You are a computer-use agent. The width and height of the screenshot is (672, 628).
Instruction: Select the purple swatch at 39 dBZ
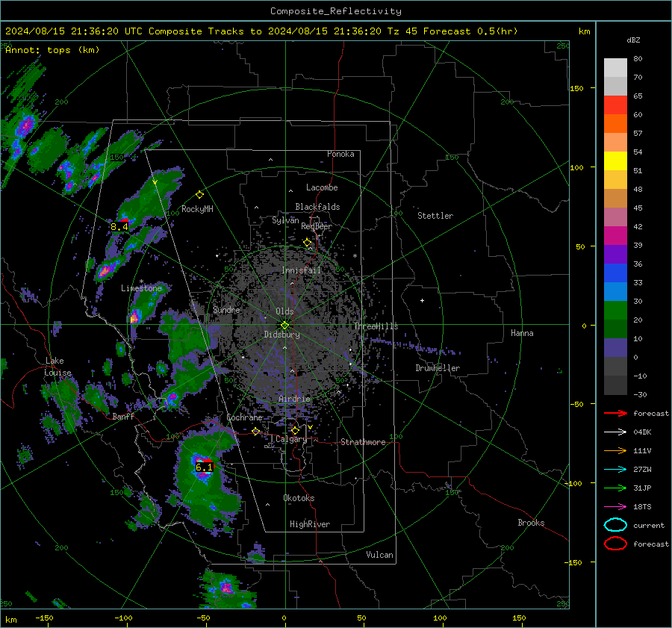615,255
